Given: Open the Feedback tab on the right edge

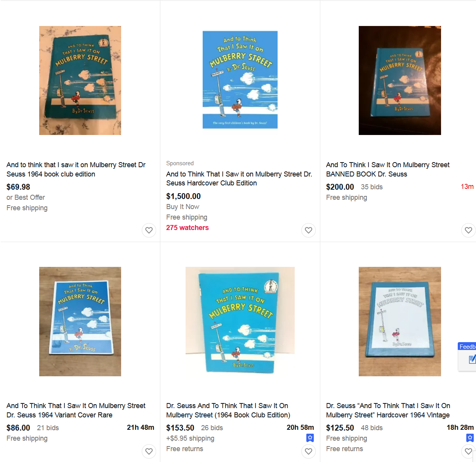Looking at the screenshot, I should pyautogui.click(x=467, y=347).
